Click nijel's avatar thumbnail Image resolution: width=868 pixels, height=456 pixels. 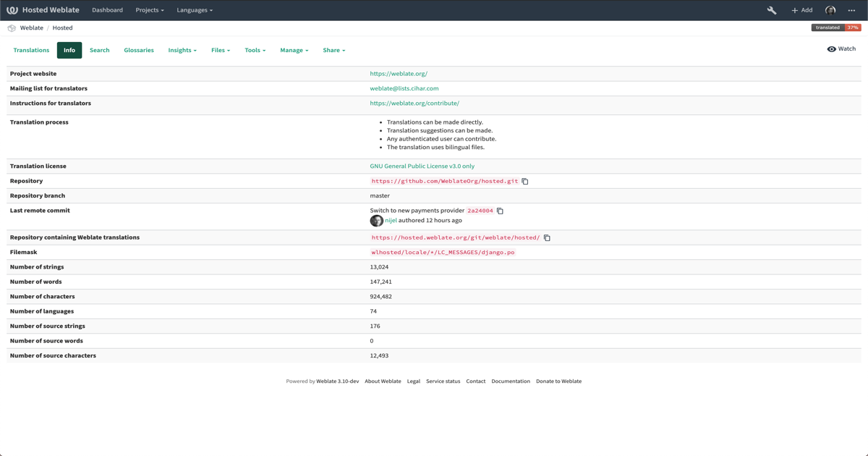376,221
